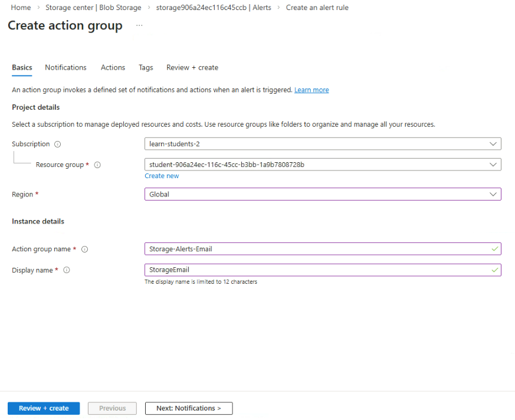515x420 pixels.
Task: Click the Subscription info icon
Action: coord(58,144)
